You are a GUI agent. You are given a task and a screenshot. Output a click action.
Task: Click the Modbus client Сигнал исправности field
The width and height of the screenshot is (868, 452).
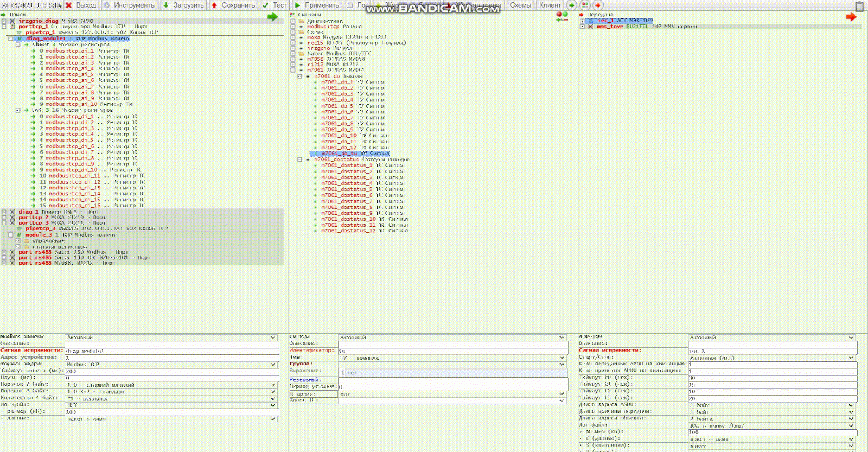pos(171,351)
